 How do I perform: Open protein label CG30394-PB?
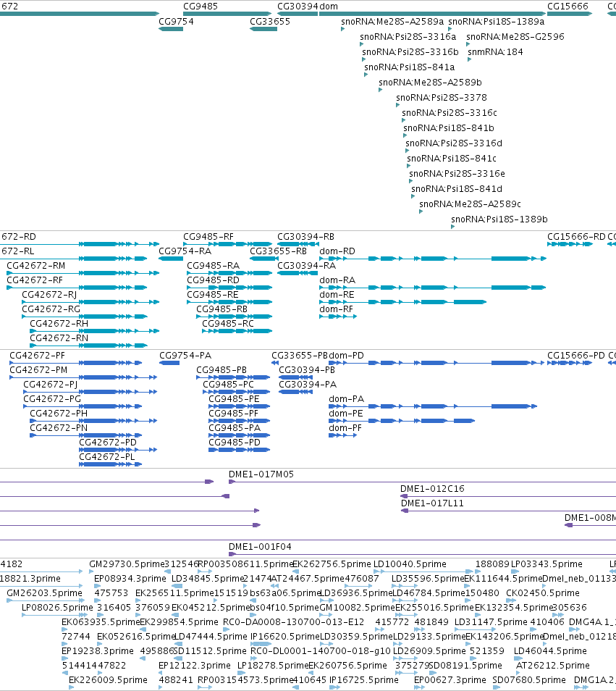(307, 370)
